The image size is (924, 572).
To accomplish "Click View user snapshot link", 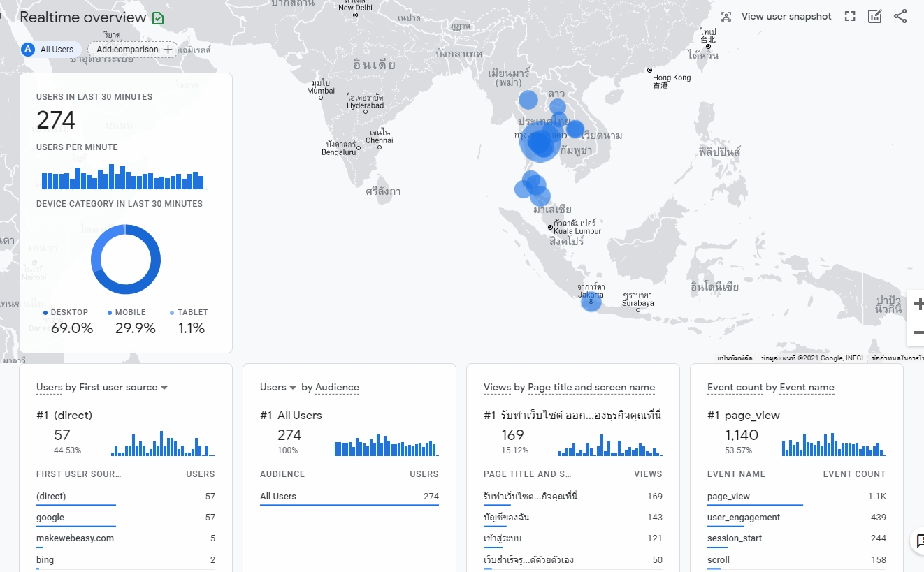I will pos(786,17).
